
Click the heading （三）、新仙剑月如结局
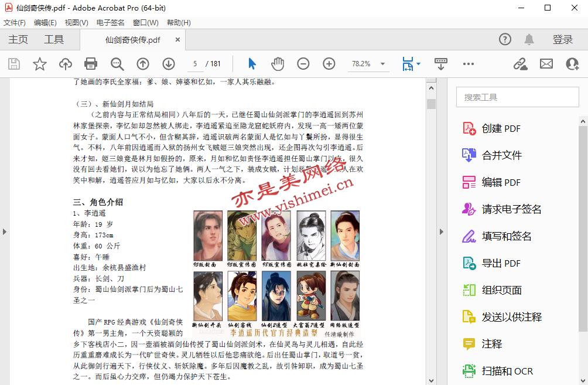click(114, 104)
